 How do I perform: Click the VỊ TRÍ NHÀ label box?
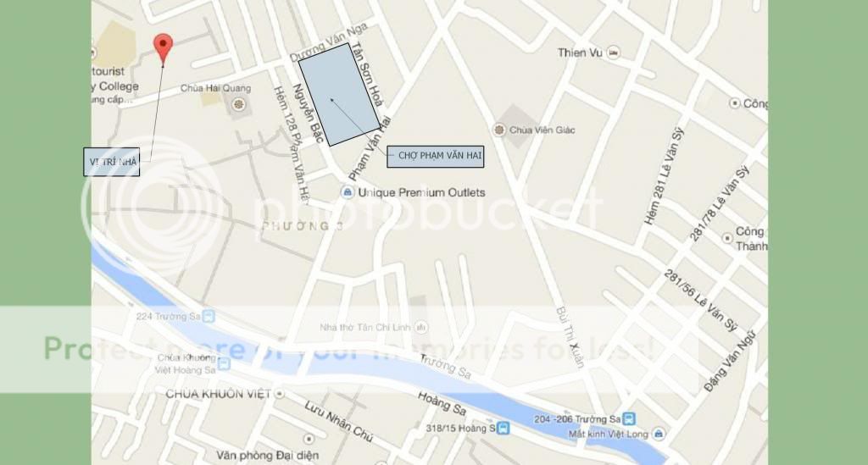tap(112, 162)
